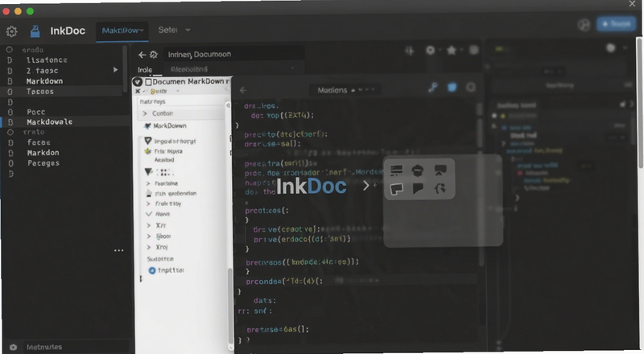
Task: Star the document with the star icon
Action: pyautogui.click(x=452, y=50)
